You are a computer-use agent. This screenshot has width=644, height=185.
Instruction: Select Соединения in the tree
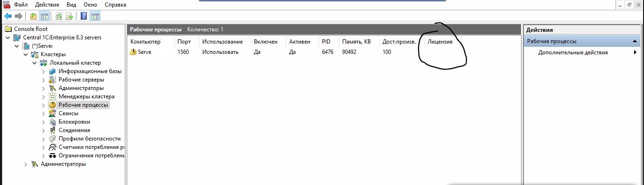click(74, 130)
